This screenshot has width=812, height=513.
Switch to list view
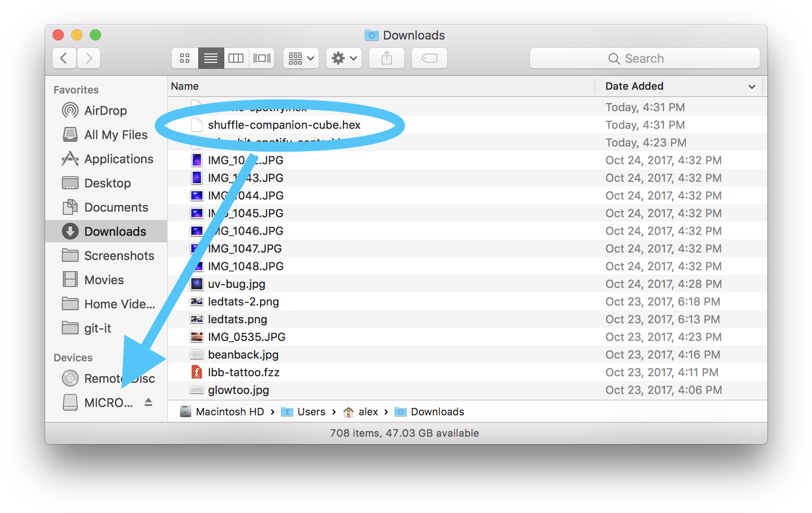tap(211, 58)
